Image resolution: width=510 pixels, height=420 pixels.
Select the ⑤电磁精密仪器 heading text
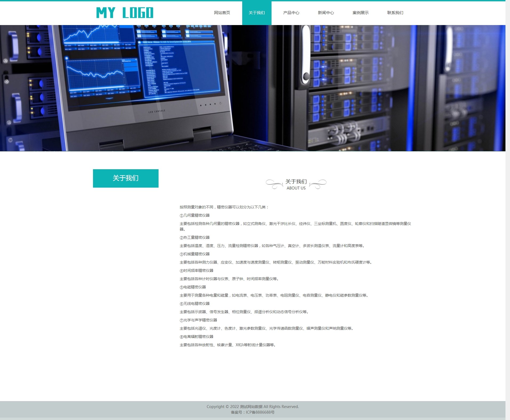point(193,287)
